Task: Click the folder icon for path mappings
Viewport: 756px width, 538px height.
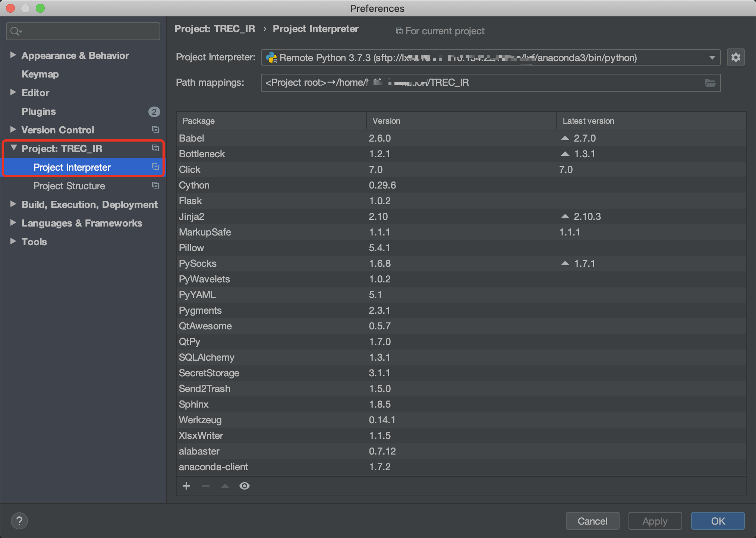Action: pyautogui.click(x=711, y=82)
